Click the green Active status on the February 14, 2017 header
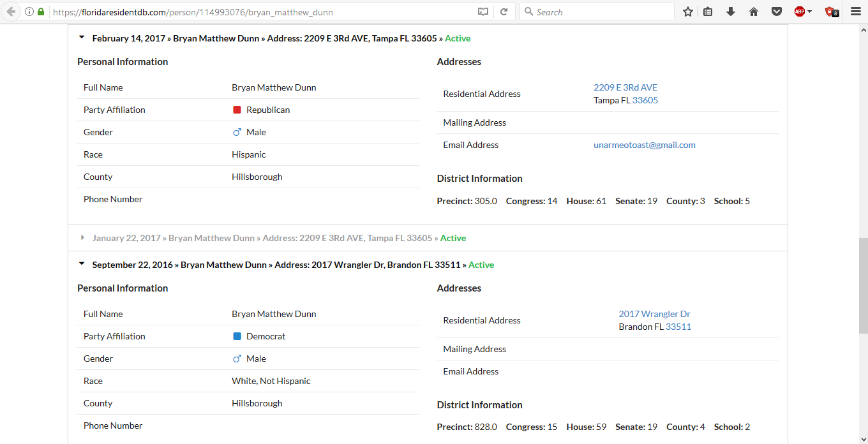Image resolution: width=868 pixels, height=444 pixels. [x=458, y=38]
